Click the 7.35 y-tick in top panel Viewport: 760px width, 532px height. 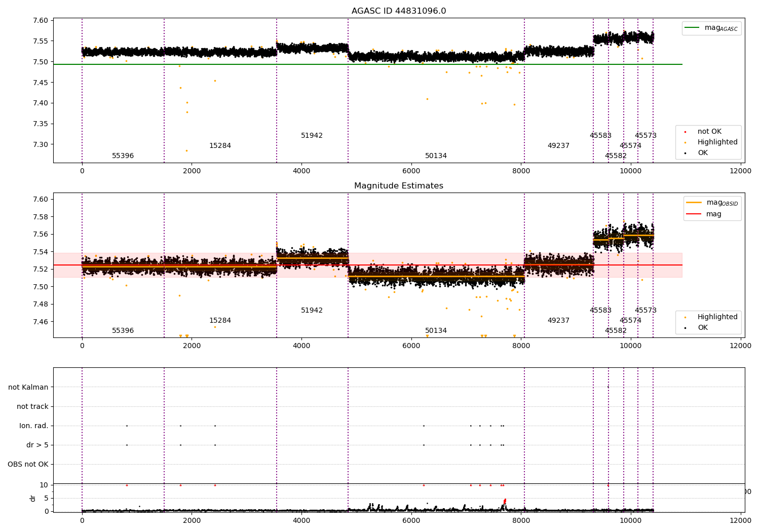[41, 124]
